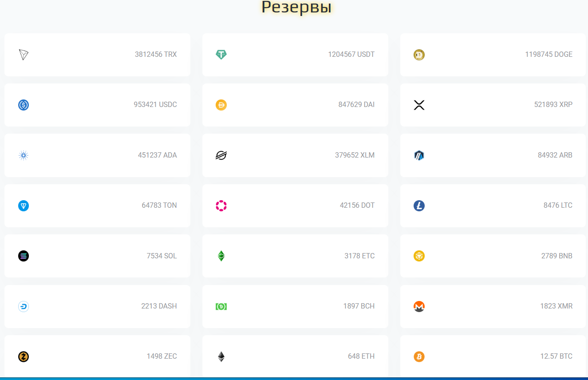
Task: Click the Bitcoin BTC icon
Action: pos(419,356)
